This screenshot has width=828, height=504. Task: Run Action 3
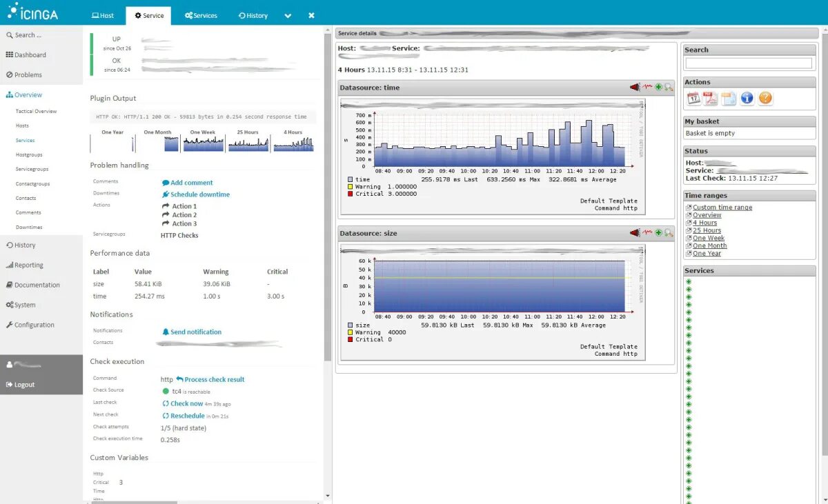point(179,223)
